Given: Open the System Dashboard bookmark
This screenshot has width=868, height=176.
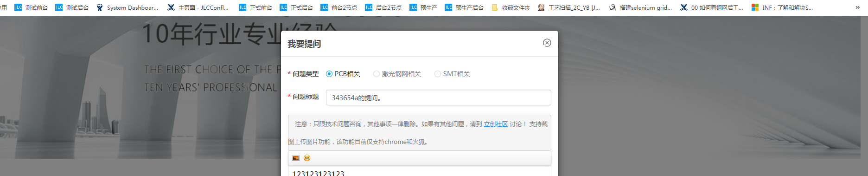Looking at the screenshot, I should (128, 7).
